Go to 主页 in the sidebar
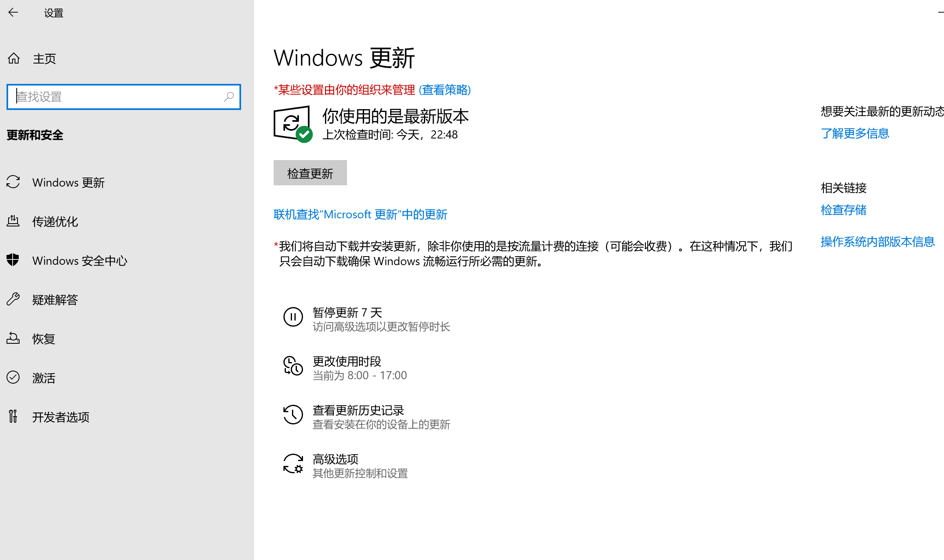This screenshot has width=944, height=560. click(x=44, y=59)
